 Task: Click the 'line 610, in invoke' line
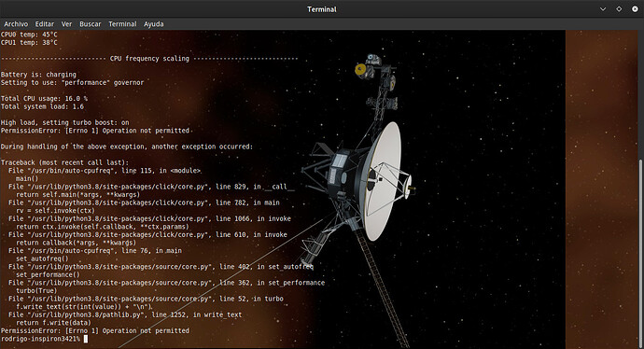(x=147, y=235)
